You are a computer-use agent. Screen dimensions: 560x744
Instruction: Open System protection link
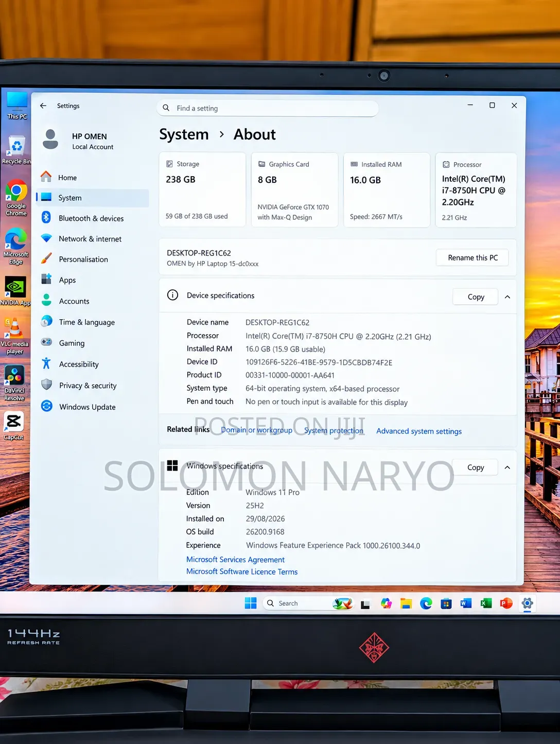coord(334,430)
